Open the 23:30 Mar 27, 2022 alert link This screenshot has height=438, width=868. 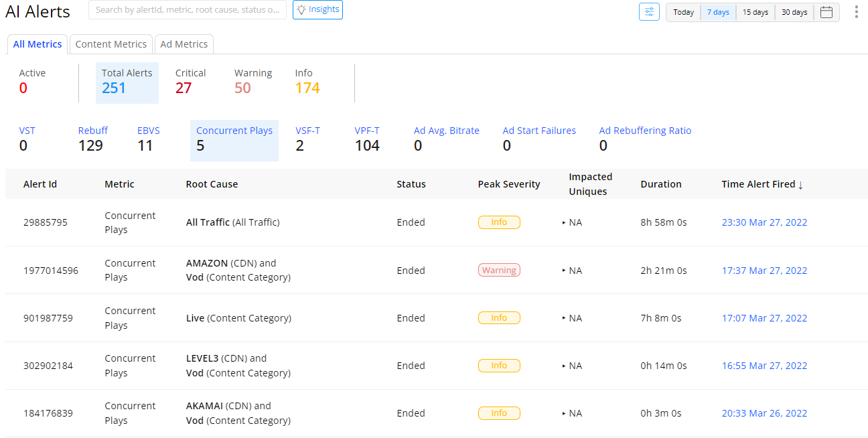(x=764, y=222)
